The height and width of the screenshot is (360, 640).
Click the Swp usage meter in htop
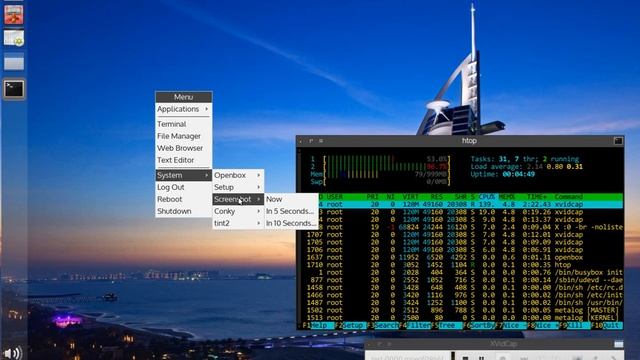(x=381, y=182)
